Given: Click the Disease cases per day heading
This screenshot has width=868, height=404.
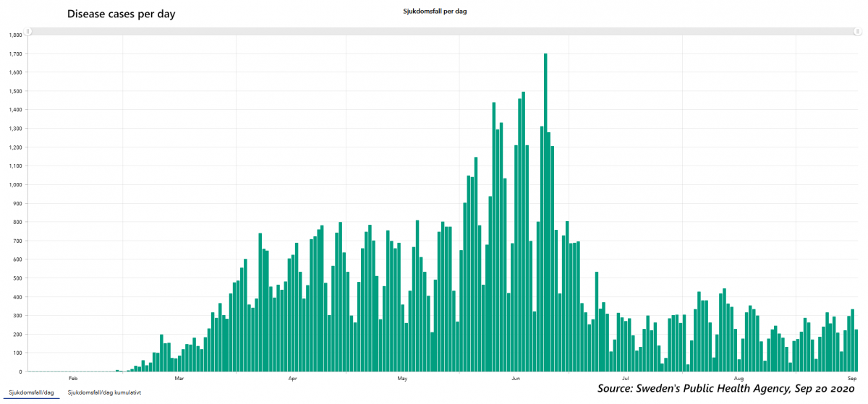Looking at the screenshot, I should coord(121,14).
